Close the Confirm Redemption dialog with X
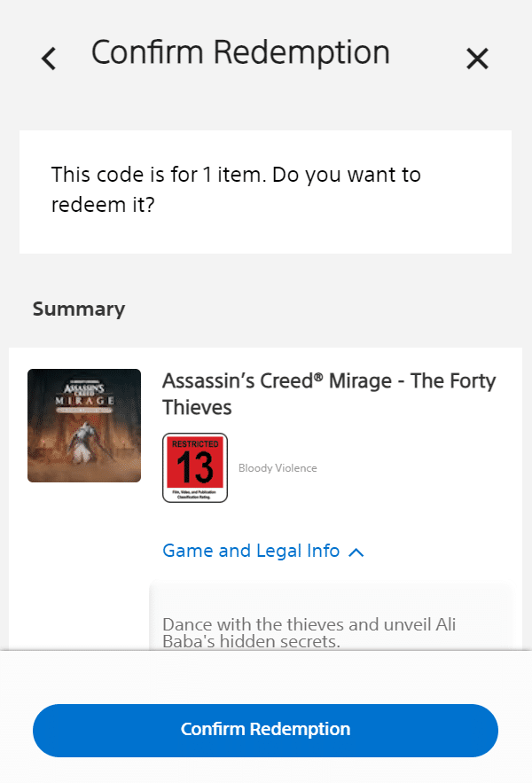The height and width of the screenshot is (783, 532). [x=477, y=59]
